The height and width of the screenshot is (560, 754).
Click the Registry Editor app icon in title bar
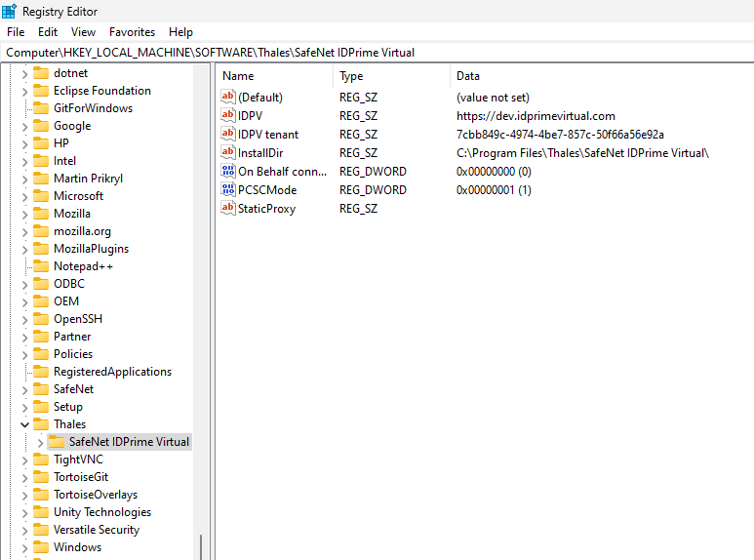[9, 11]
